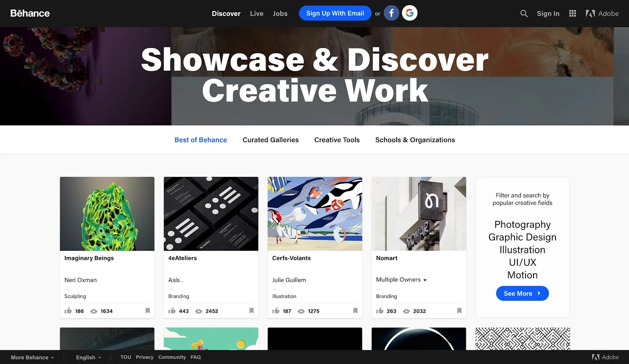The width and height of the screenshot is (629, 364).
Task: Bookmark the 4eAteliers project
Action: [251, 311]
